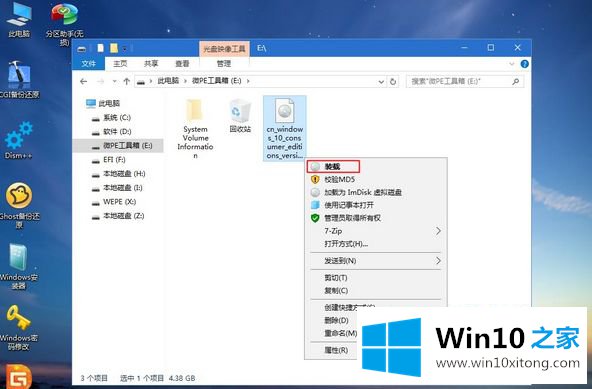Expand the address bar history dropdown
Viewport: 592px width, 389px height.
(x=381, y=81)
